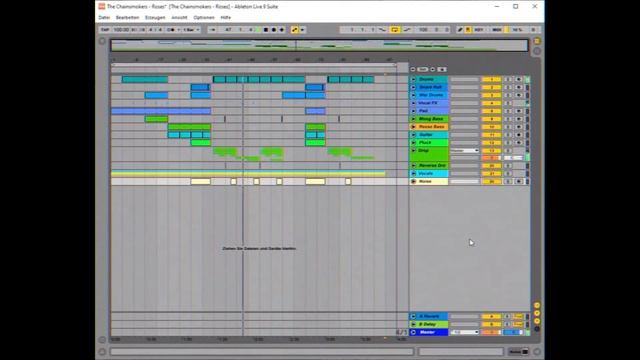Screen dimensions: 640x360
Task: Adjust the Master track orange volume slider
Action: [x=491, y=332]
